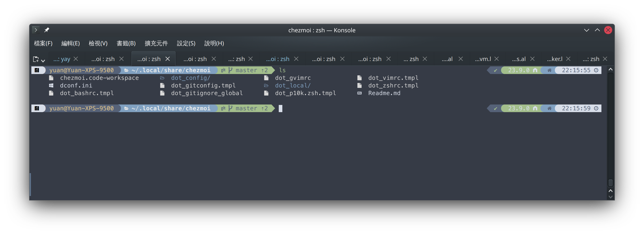Open the 擴充元件 menu
The image size is (644, 235).
[156, 43]
